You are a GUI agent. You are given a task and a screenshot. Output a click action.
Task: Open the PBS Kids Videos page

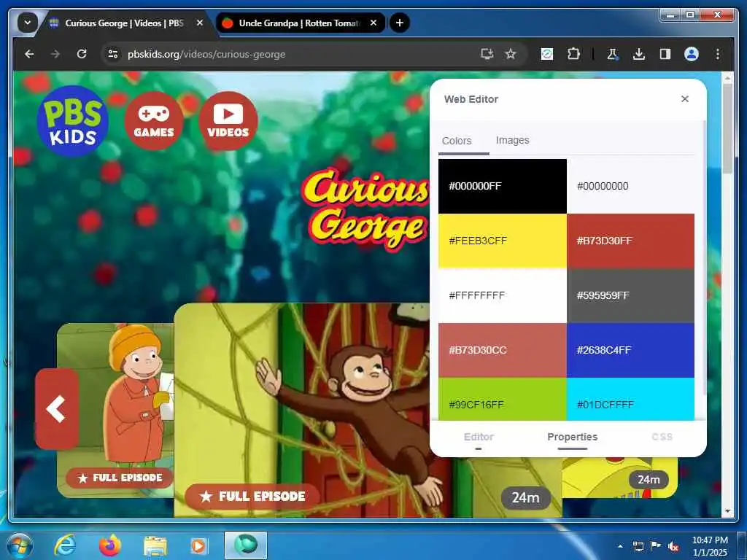[228, 121]
